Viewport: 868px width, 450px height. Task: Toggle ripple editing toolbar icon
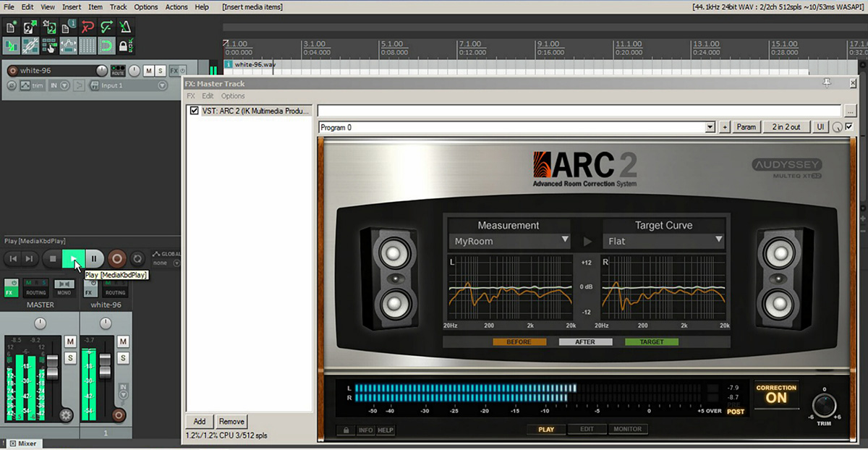tap(50, 46)
